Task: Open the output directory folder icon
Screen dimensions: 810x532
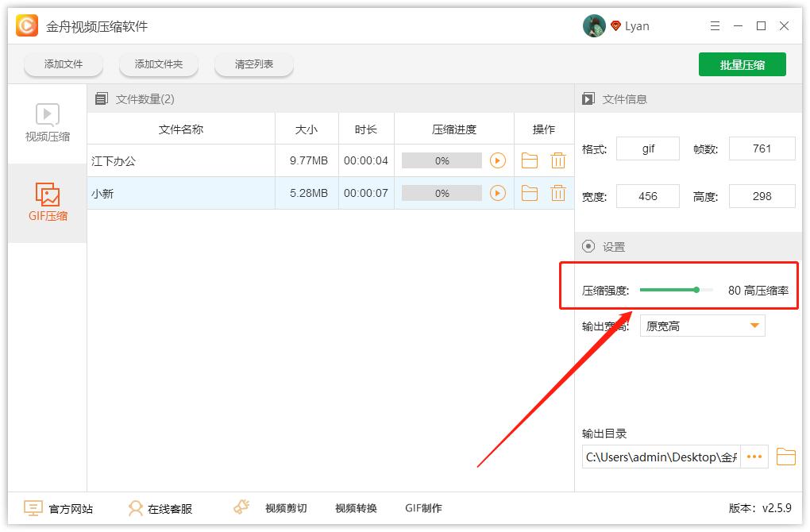Action: 785,457
